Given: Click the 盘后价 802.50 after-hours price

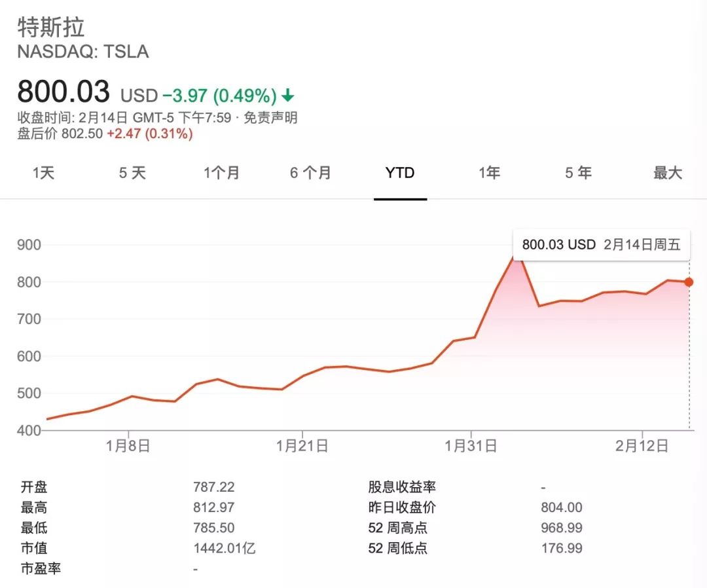Looking at the screenshot, I should click(82, 134).
